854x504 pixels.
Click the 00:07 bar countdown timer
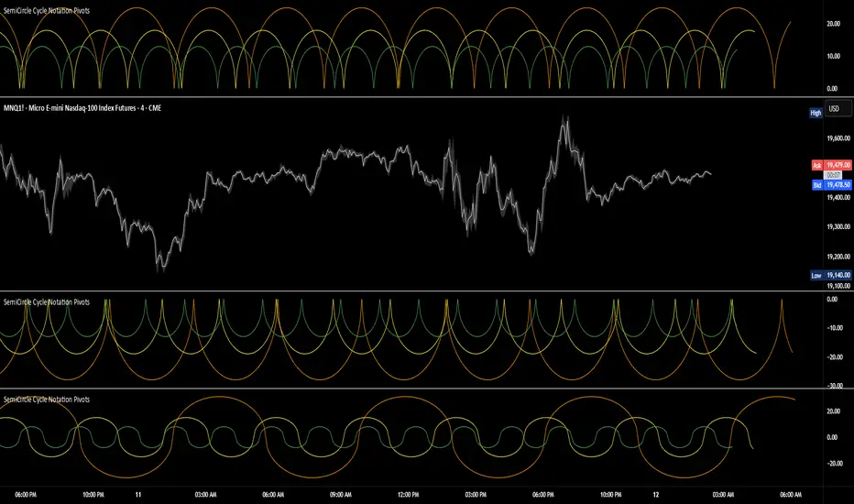point(834,174)
